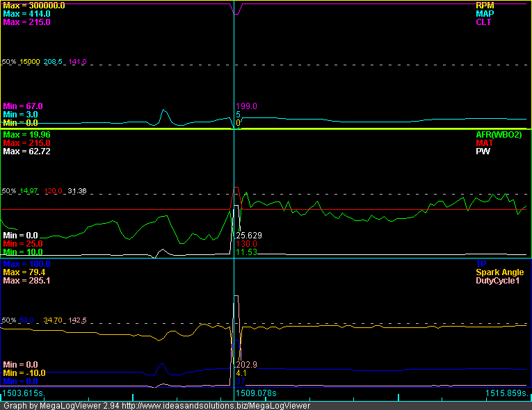The height and width of the screenshot is (410, 532).
Task: Click the Max = 414.0 MAP value
Action: [26, 13]
